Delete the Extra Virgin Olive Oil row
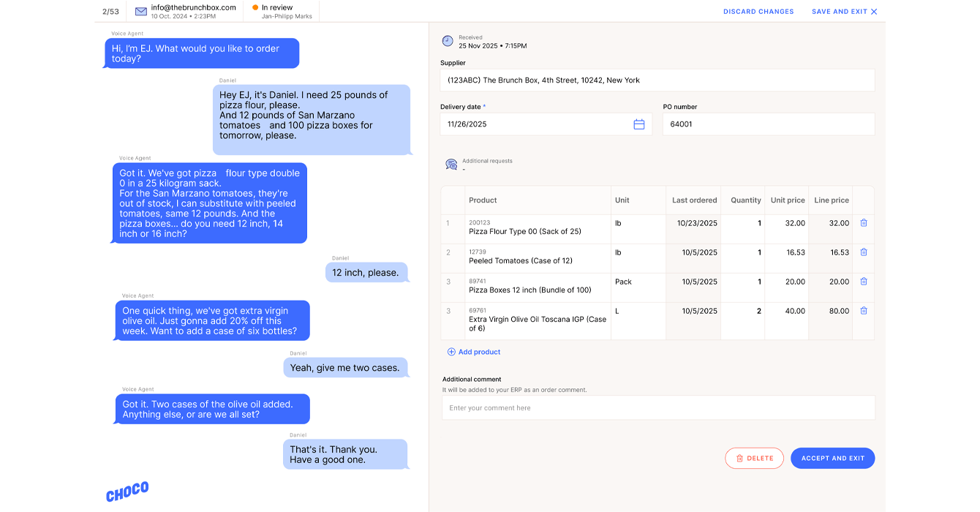The width and height of the screenshot is (980, 512). coord(863,311)
